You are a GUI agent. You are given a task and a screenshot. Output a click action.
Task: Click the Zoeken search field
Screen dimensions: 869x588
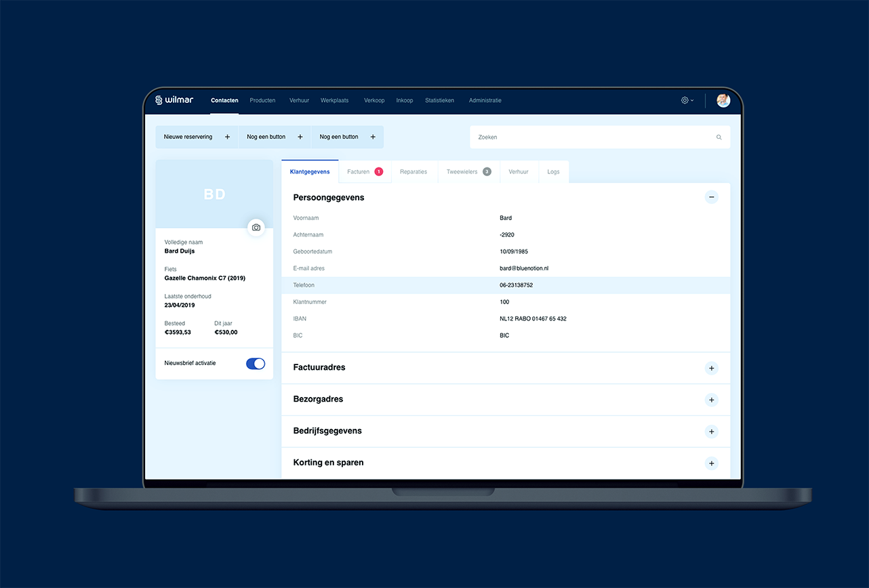[x=600, y=138]
